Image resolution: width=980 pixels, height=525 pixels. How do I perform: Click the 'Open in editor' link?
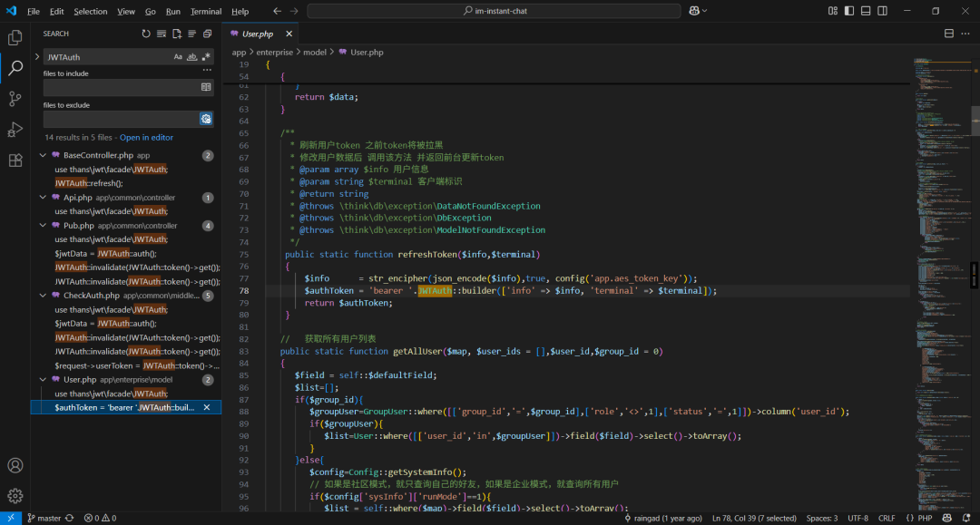146,137
